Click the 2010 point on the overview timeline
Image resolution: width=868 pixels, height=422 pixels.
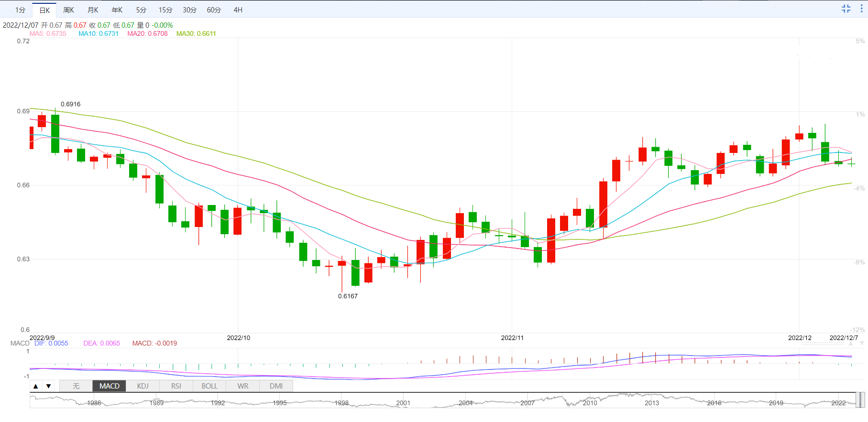pyautogui.click(x=590, y=403)
